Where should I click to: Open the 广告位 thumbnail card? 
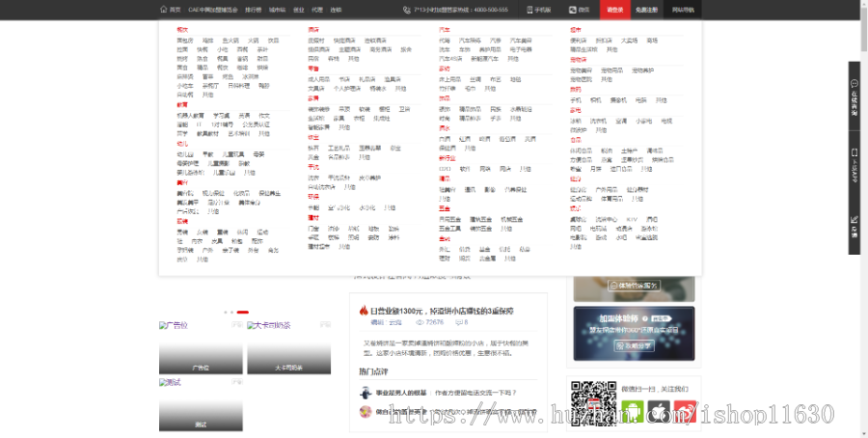tap(201, 347)
